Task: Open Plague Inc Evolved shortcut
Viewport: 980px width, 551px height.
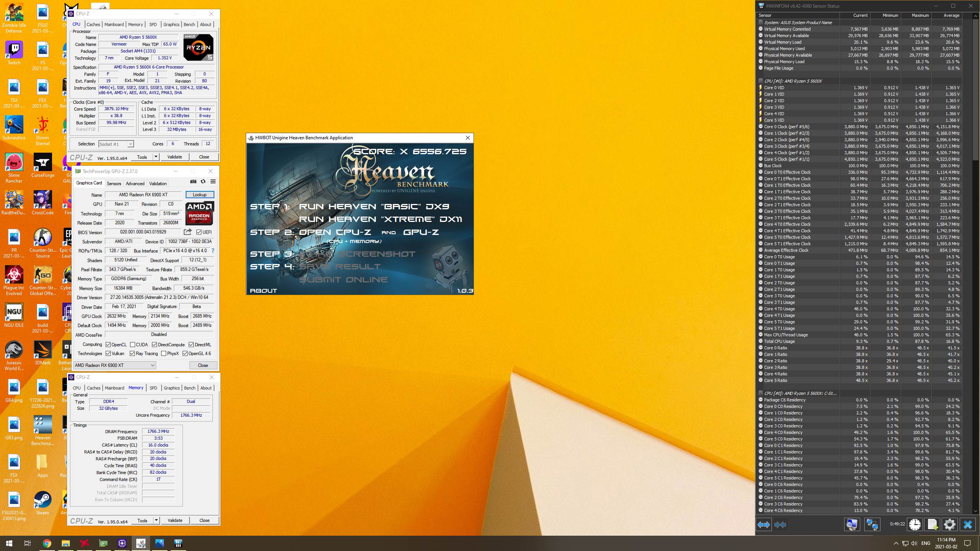Action: click(14, 281)
